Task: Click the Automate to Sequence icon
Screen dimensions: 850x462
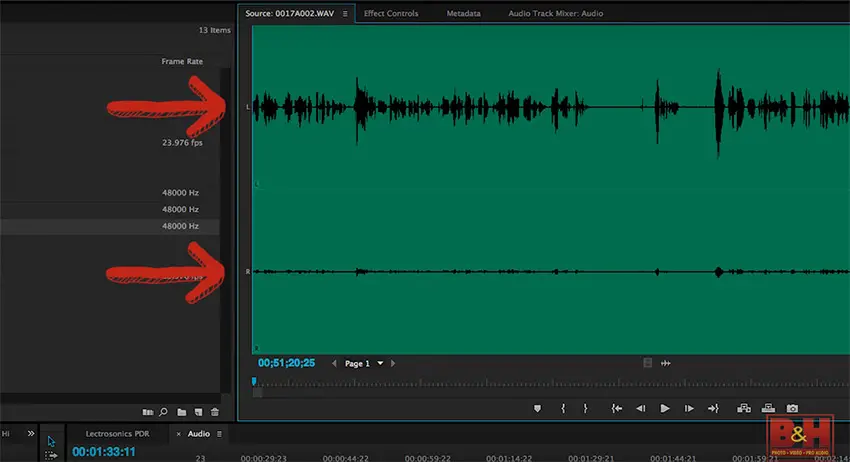Action: (x=147, y=412)
